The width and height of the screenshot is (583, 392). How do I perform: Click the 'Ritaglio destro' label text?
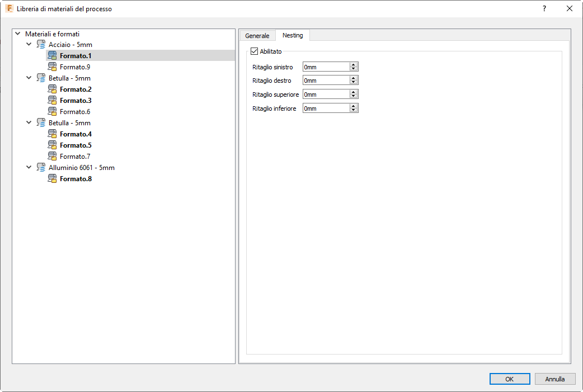pos(272,81)
